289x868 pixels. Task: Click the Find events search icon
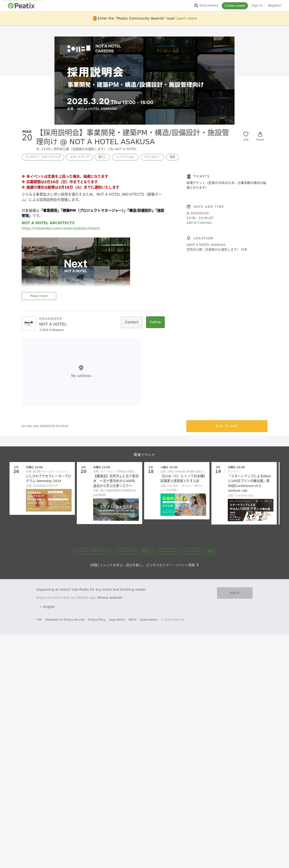point(196,6)
